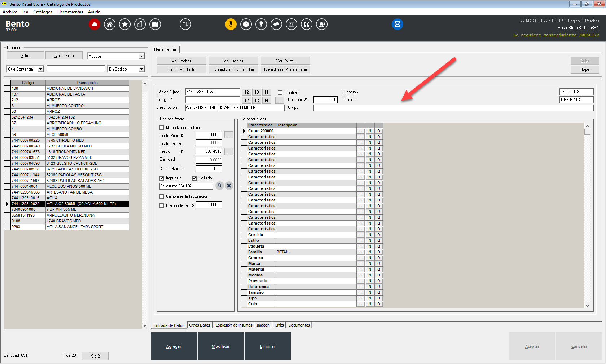The width and height of the screenshot is (606, 364).
Task: Open the Home toolbar icon
Action: coord(110,24)
